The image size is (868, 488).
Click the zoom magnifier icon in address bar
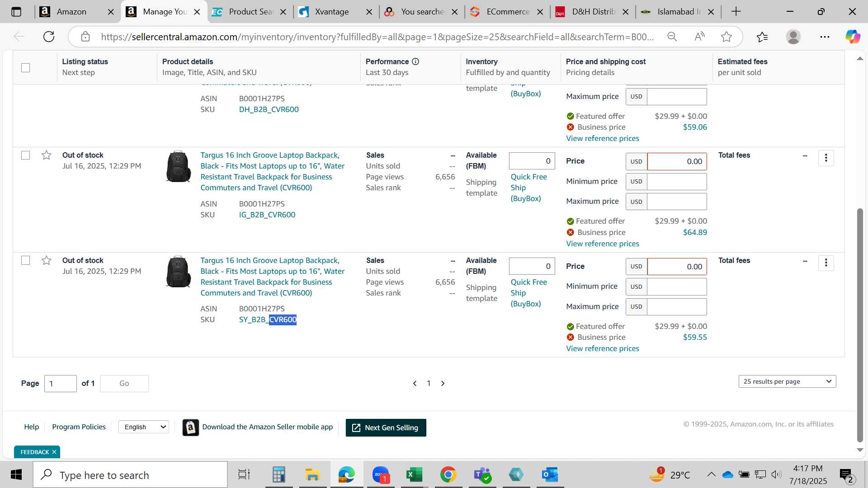point(672,37)
